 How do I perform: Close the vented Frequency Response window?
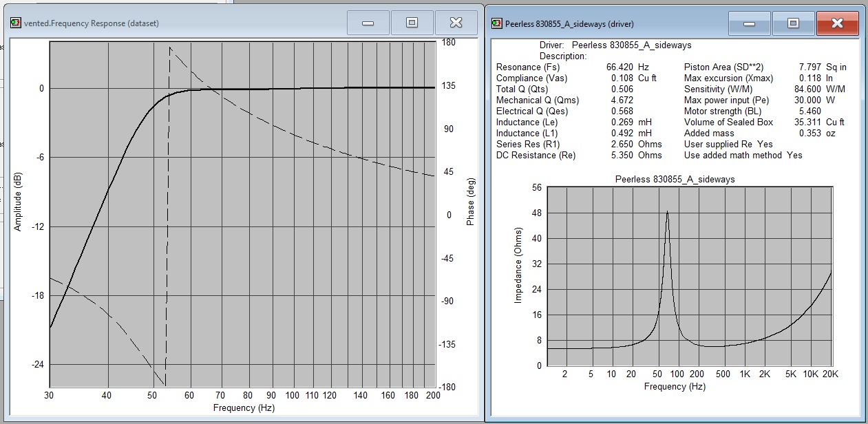pos(456,23)
